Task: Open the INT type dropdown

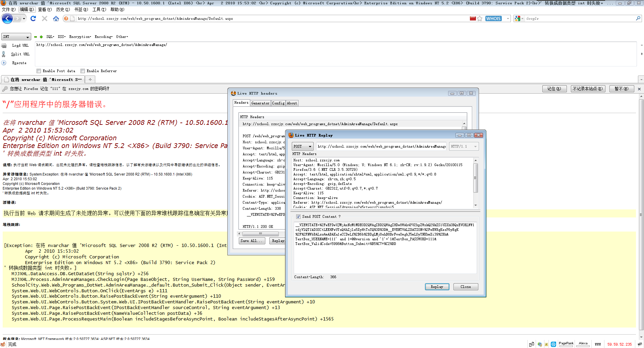Action: pyautogui.click(x=16, y=37)
